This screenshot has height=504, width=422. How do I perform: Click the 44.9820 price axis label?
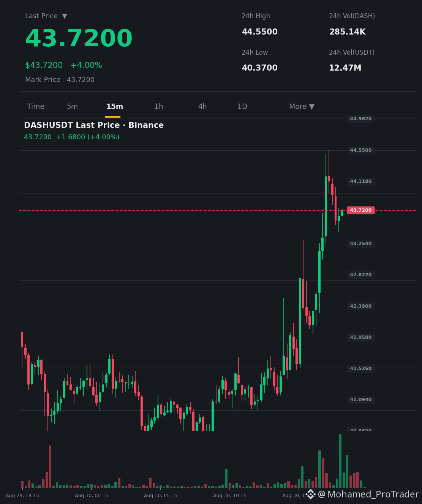pyautogui.click(x=361, y=119)
